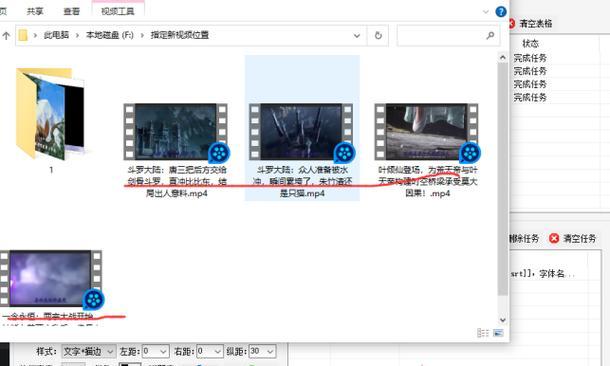Click the filename text 是只猫.mp4
The height and width of the screenshot is (366, 610).
[302, 193]
